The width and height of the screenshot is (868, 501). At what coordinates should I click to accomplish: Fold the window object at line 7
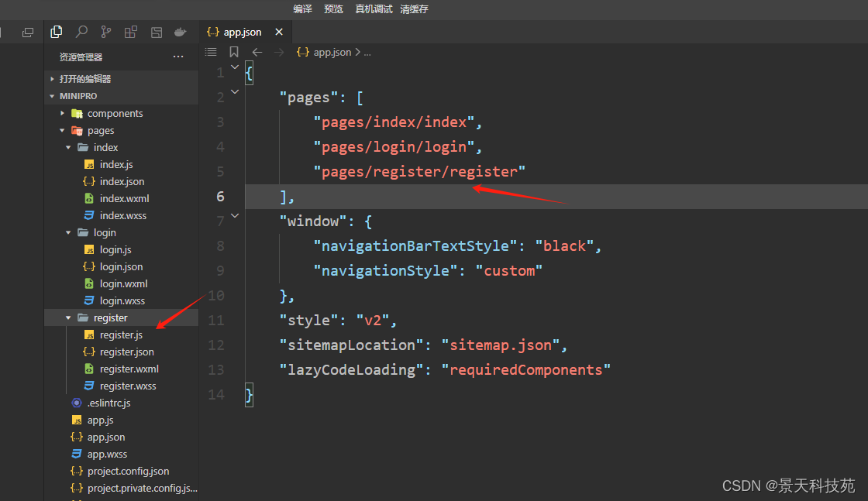[x=235, y=216]
